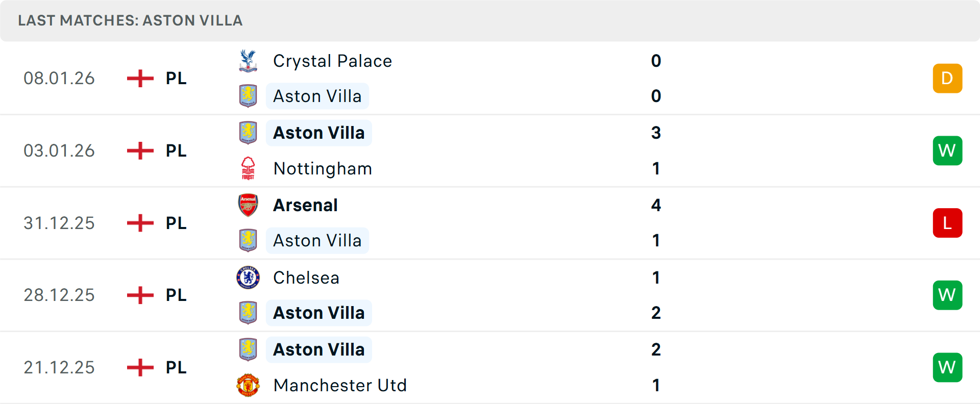Click the W badge for Nottingham match
Viewport: 980px width, 404px height.
point(947,150)
